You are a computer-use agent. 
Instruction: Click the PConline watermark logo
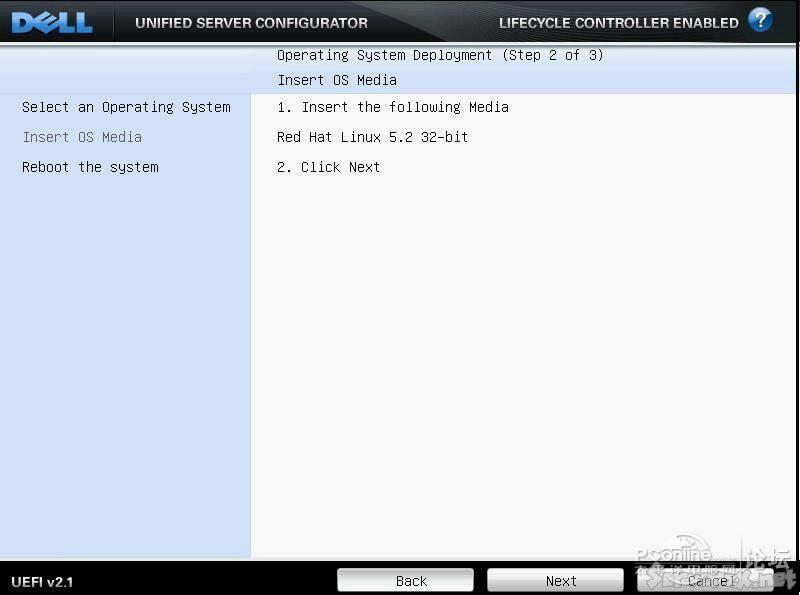(675, 555)
